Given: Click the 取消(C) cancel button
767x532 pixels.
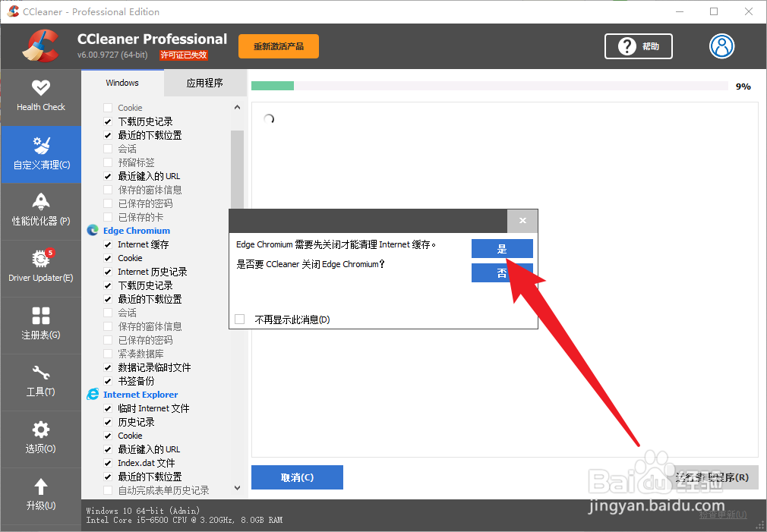Looking at the screenshot, I should pyautogui.click(x=297, y=477).
